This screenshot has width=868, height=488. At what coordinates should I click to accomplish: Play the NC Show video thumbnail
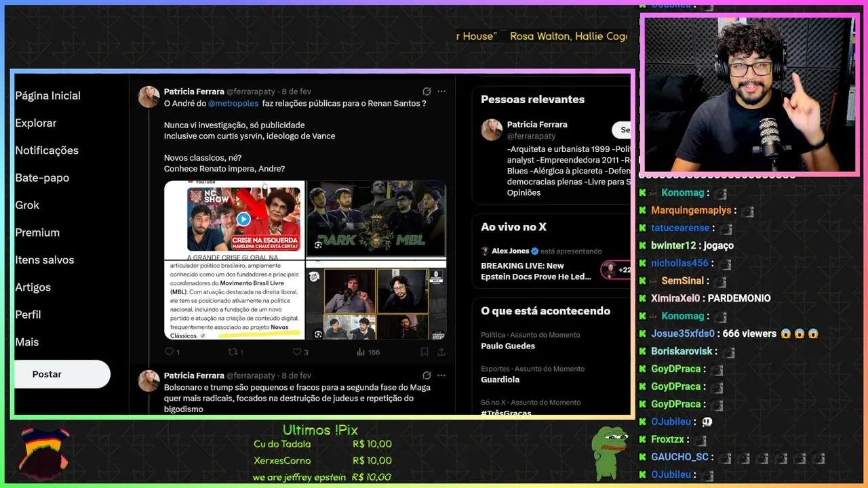[243, 219]
